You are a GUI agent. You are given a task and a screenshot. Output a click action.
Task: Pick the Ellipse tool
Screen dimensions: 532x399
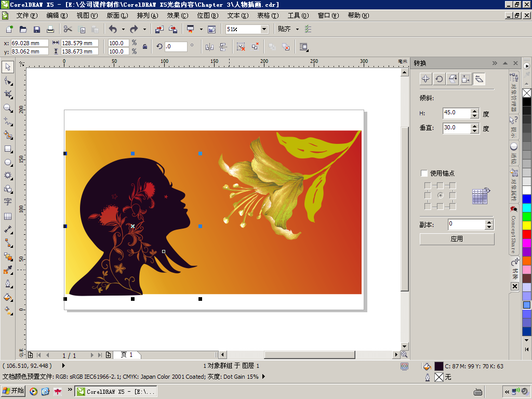click(x=8, y=163)
